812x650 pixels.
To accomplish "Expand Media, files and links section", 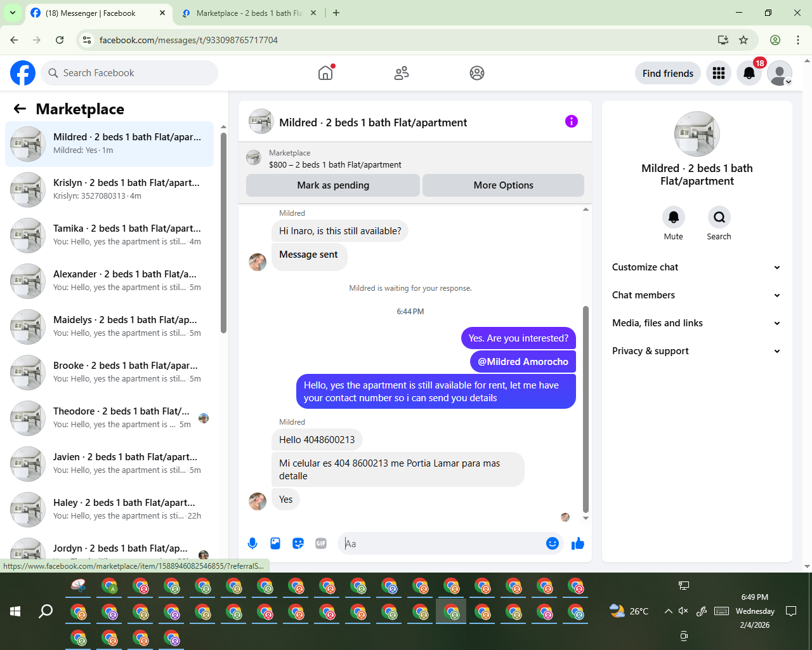I will pos(697,323).
